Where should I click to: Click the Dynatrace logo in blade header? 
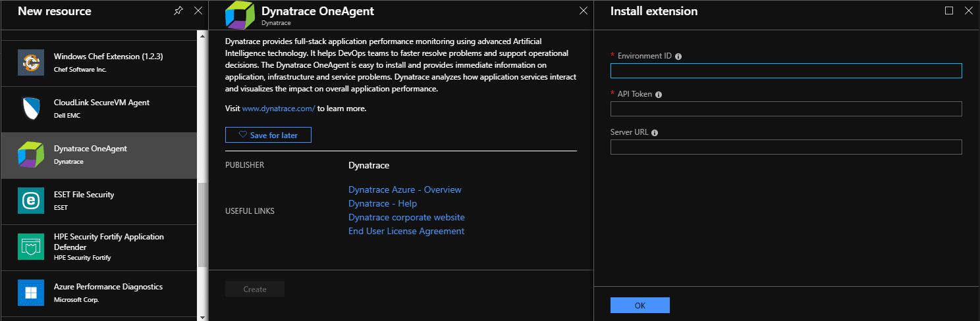tap(239, 15)
